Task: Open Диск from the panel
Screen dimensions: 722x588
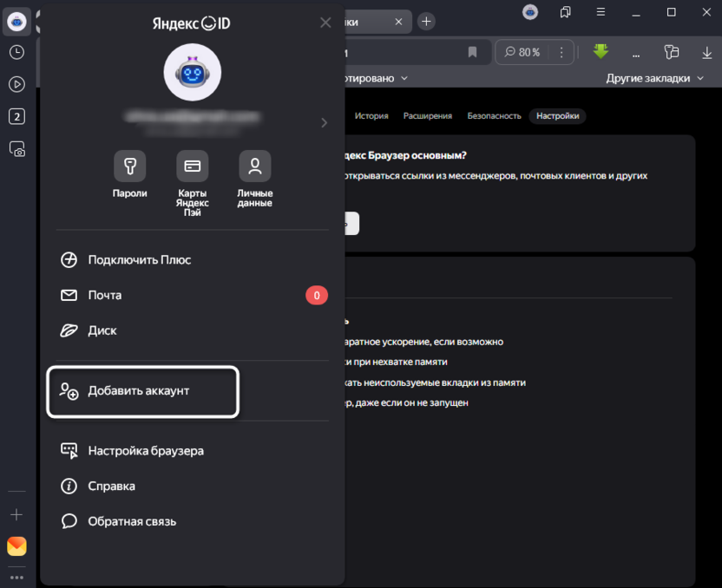Action: click(x=193, y=330)
